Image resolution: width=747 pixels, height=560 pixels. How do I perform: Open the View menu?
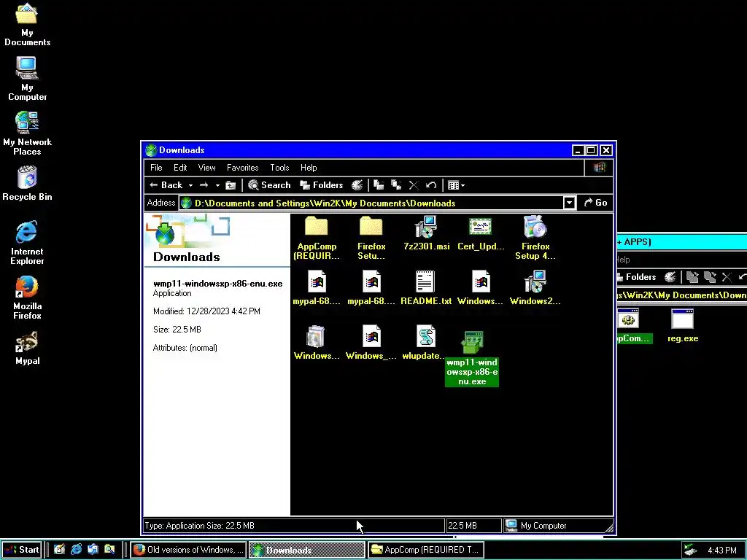coord(206,168)
